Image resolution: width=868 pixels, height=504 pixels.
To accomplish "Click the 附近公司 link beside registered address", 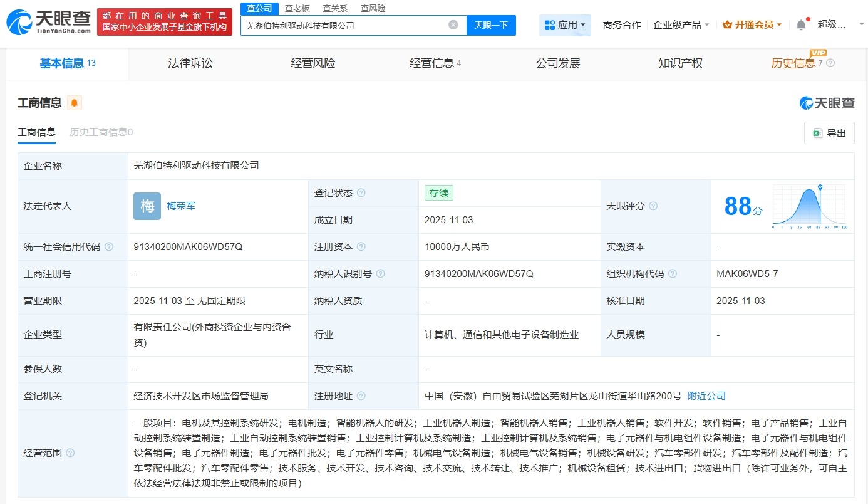I will [x=706, y=396].
